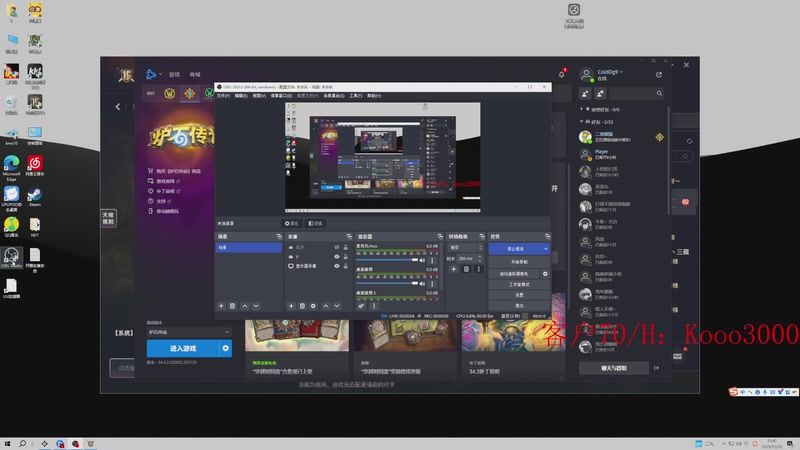
Task: Toggle lock on source V
Action: (x=345, y=257)
